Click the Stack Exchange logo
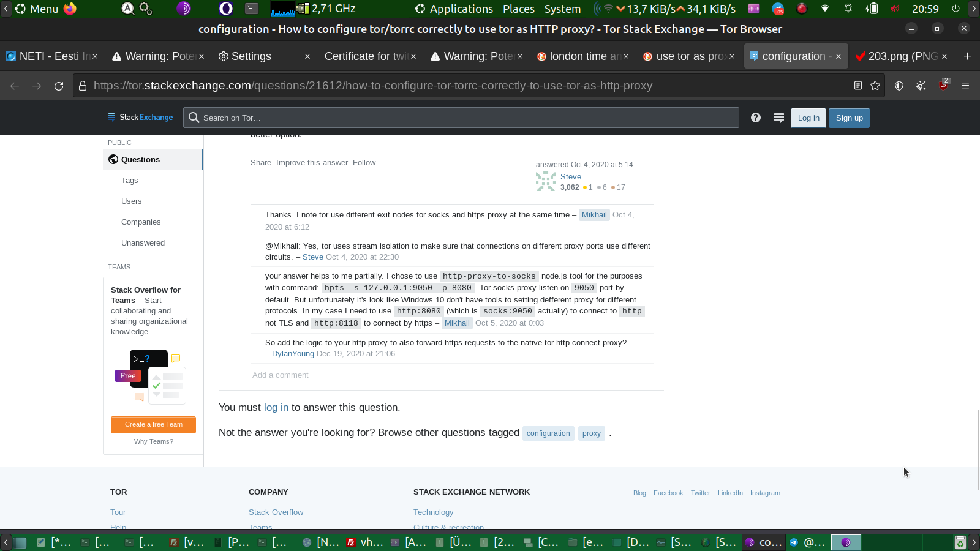980x551 pixels. click(140, 118)
